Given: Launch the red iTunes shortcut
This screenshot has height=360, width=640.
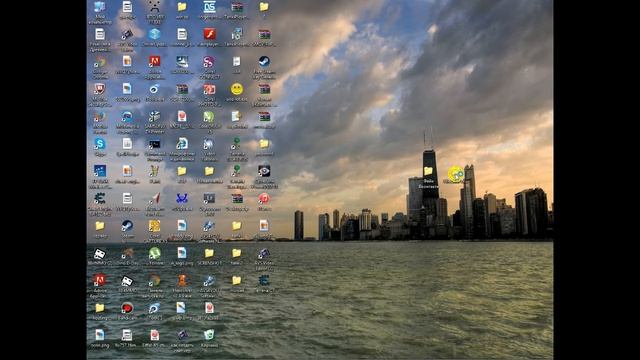Looking at the screenshot, I should pyautogui.click(x=264, y=198).
